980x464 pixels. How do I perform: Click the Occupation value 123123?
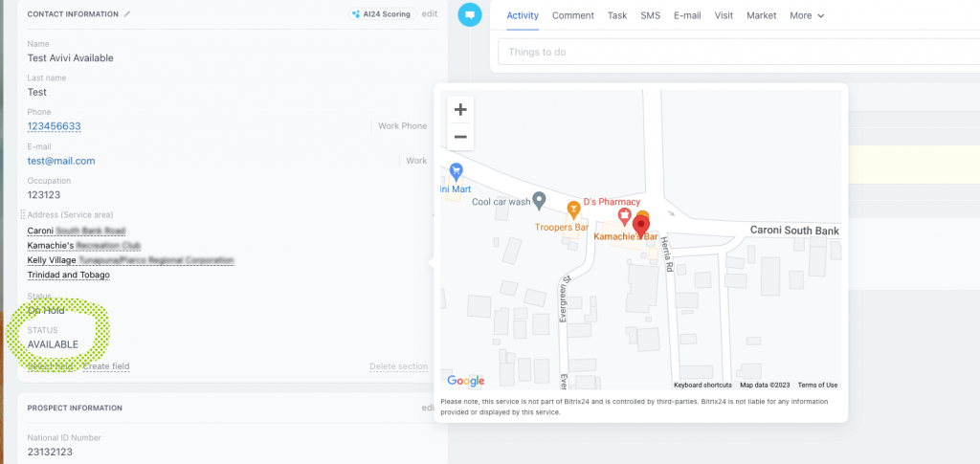[44, 194]
